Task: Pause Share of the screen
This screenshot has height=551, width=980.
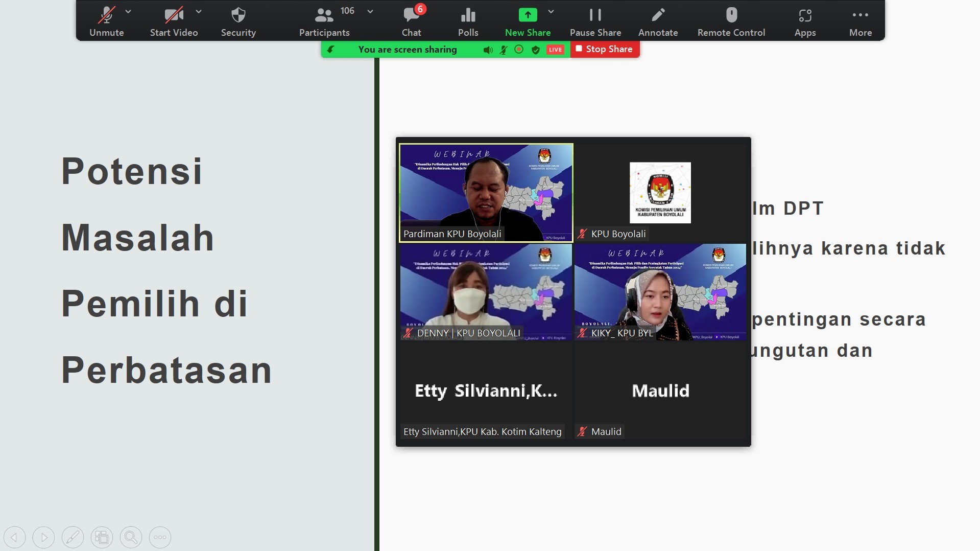Action: [x=595, y=21]
